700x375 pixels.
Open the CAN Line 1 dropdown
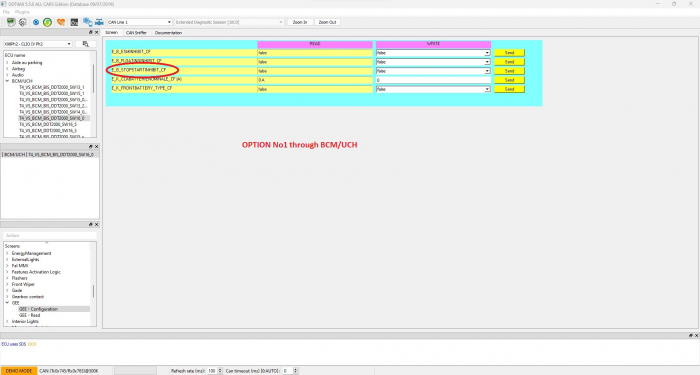click(x=140, y=22)
